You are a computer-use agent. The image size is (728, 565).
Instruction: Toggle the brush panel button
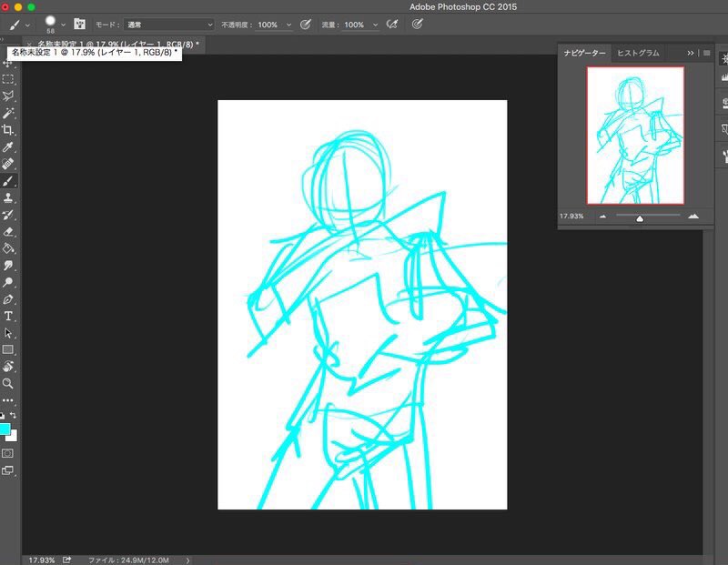pos(79,25)
